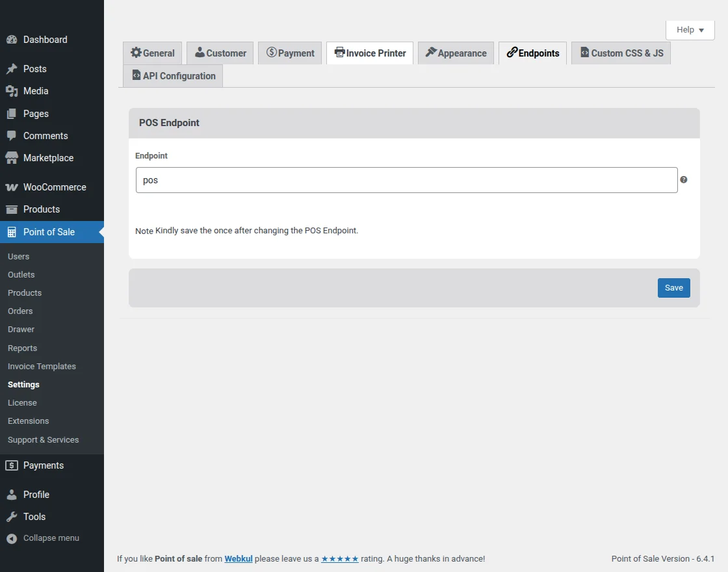The image size is (728, 572).
Task: Open the Media library from the sidebar
Action: [x=11, y=91]
